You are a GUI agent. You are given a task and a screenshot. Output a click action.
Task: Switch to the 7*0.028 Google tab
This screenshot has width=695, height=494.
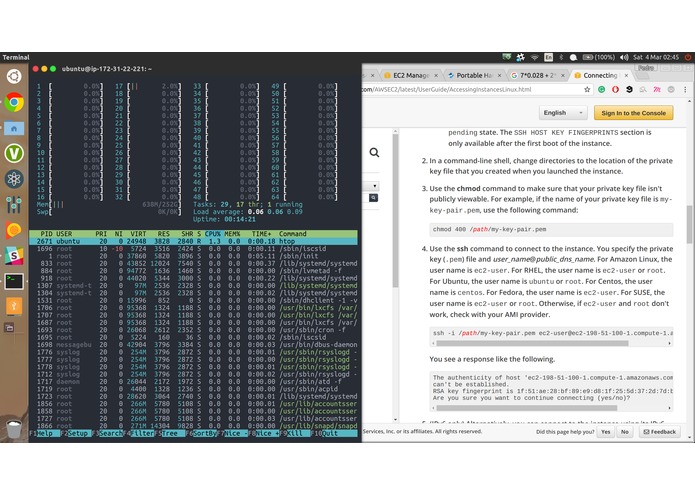click(538, 75)
